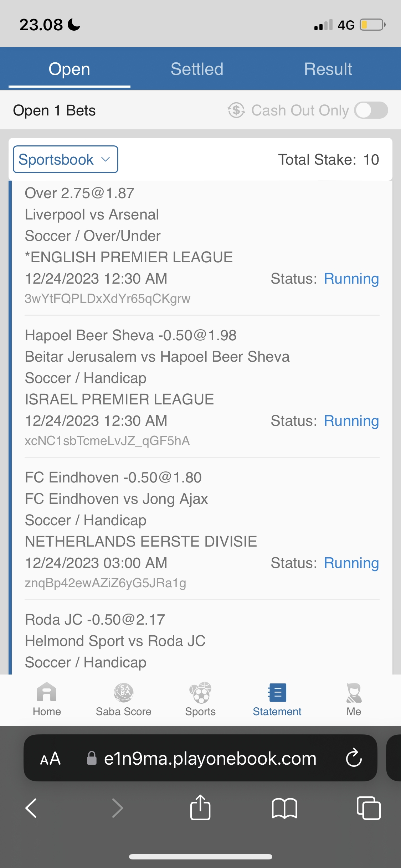Image resolution: width=401 pixels, height=868 pixels.
Task: Tap Running status for Liverpool vs Arsenal
Action: (x=351, y=279)
